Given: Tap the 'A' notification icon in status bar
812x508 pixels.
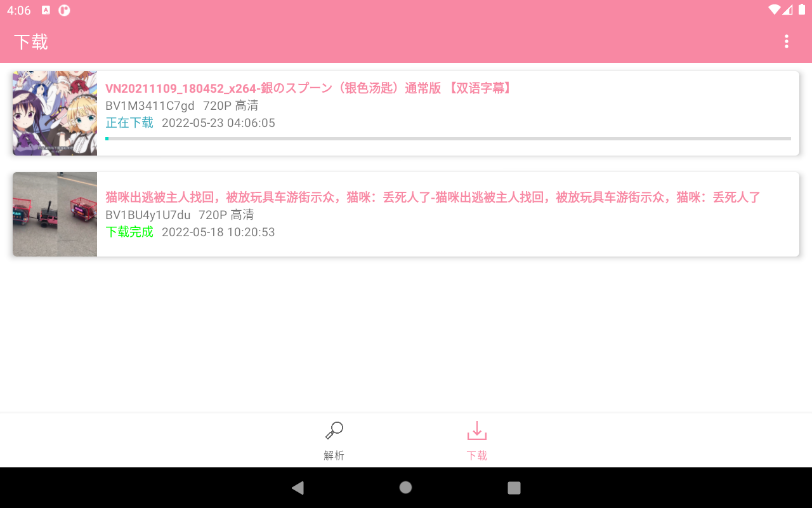Looking at the screenshot, I should [46, 10].
